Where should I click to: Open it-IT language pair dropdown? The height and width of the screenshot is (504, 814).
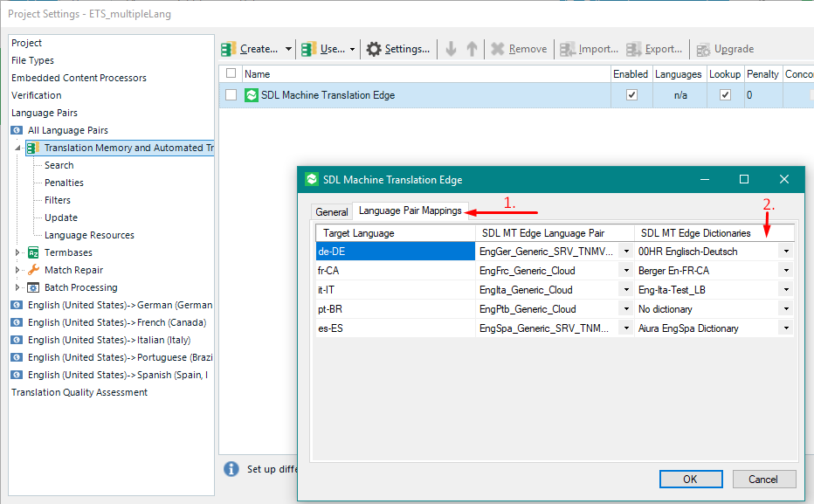[626, 290]
